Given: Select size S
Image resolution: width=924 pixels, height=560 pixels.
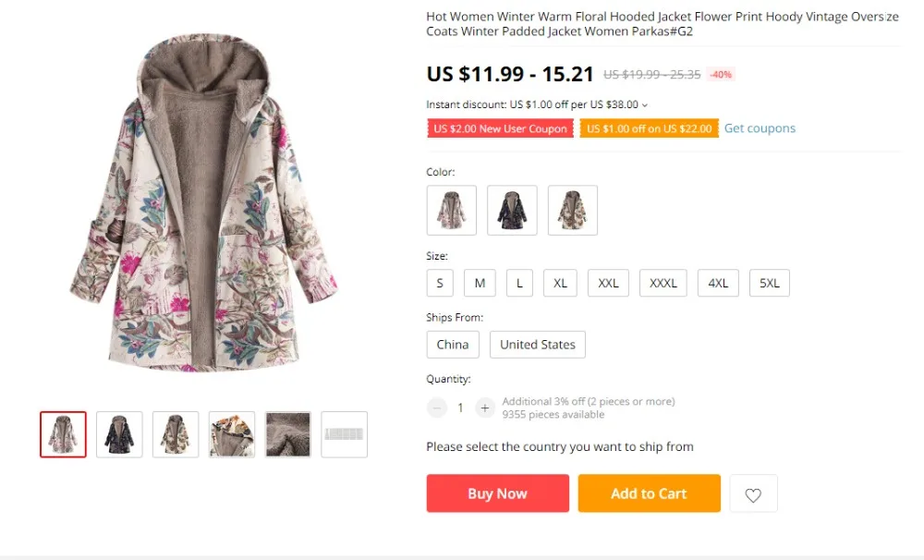Looking at the screenshot, I should [x=440, y=283].
